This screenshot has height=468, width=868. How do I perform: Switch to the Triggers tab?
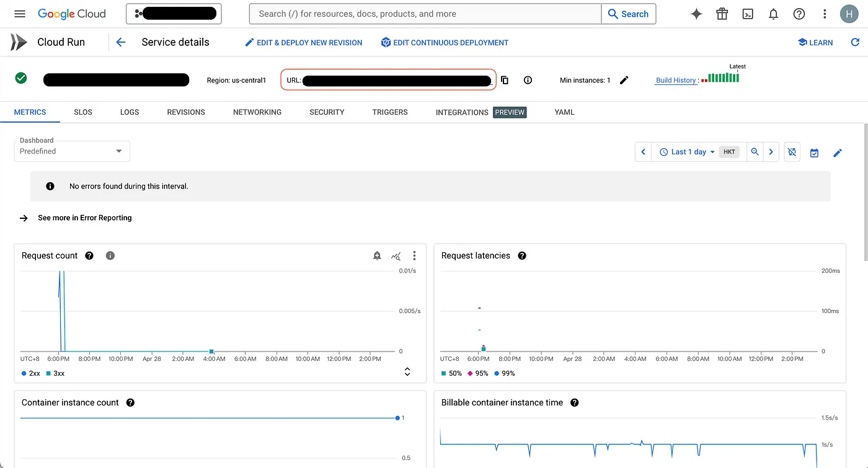click(x=390, y=112)
